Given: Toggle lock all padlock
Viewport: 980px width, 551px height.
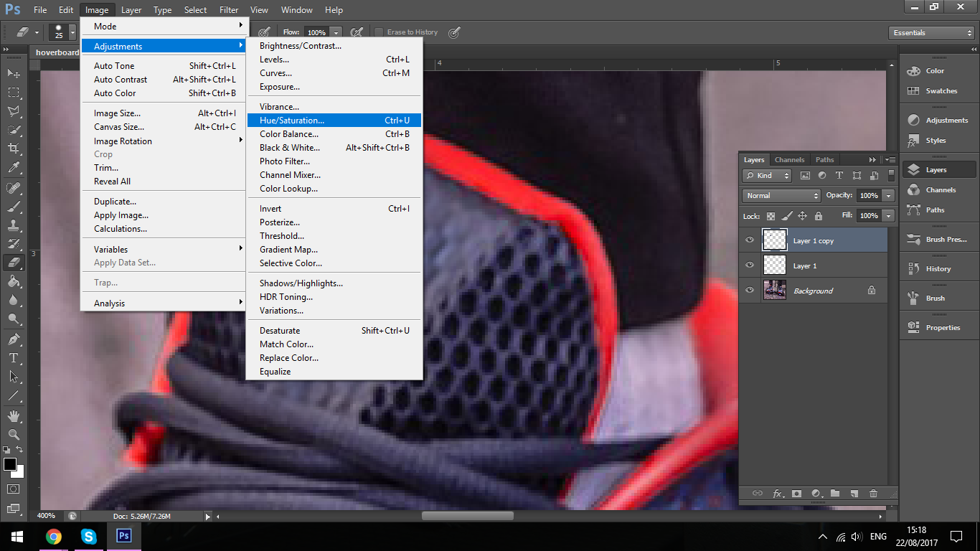Looking at the screenshot, I should [819, 216].
